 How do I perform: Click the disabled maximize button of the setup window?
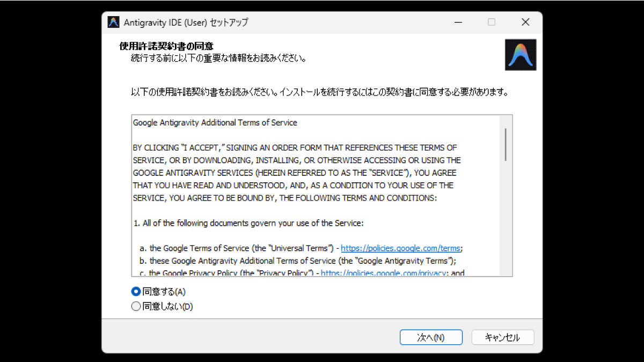pos(492,23)
